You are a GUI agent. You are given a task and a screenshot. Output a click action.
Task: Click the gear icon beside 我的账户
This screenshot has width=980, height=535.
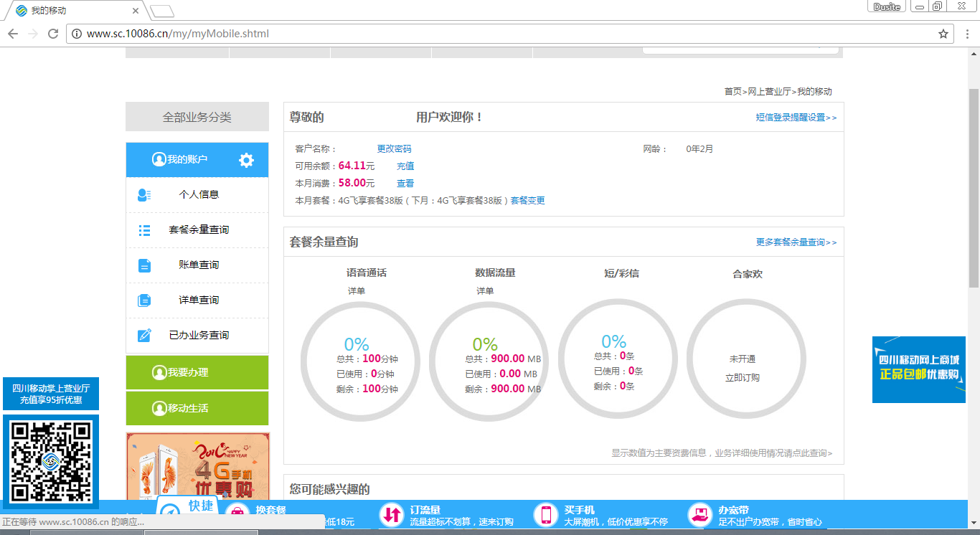click(246, 160)
